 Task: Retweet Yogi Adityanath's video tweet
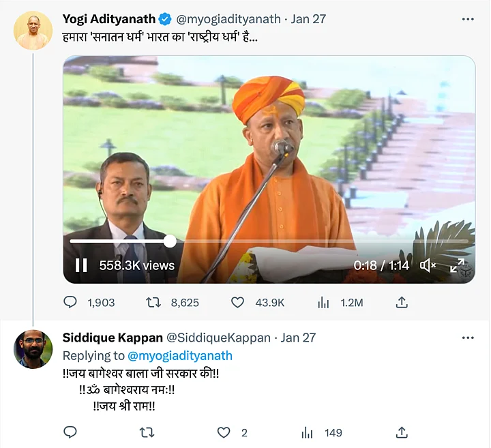pyautogui.click(x=155, y=302)
